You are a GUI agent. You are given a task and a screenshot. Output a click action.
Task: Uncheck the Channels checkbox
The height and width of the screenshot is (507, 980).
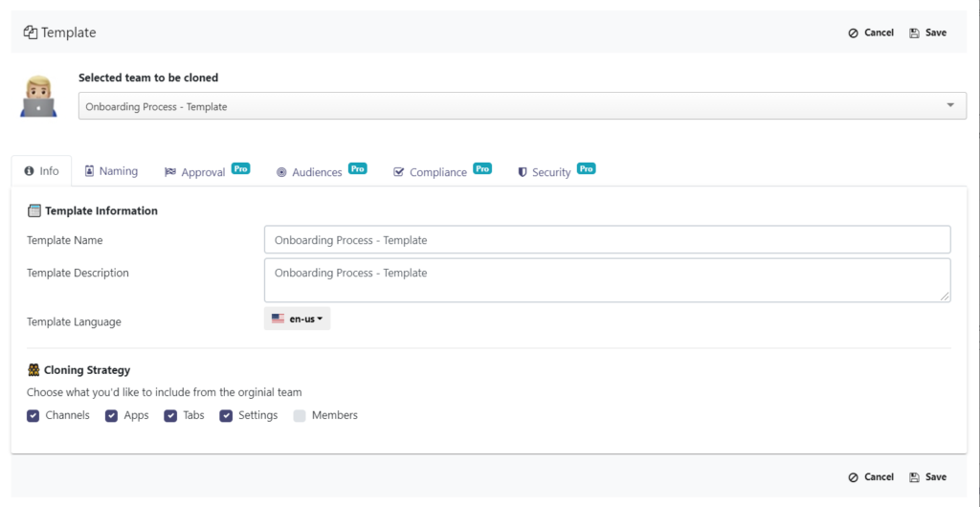pyautogui.click(x=33, y=416)
